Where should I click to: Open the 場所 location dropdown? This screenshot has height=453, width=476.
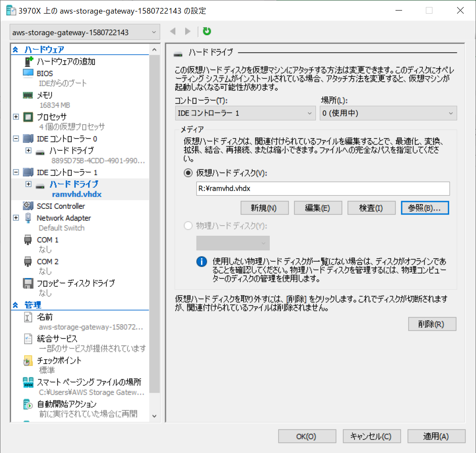[x=388, y=113]
